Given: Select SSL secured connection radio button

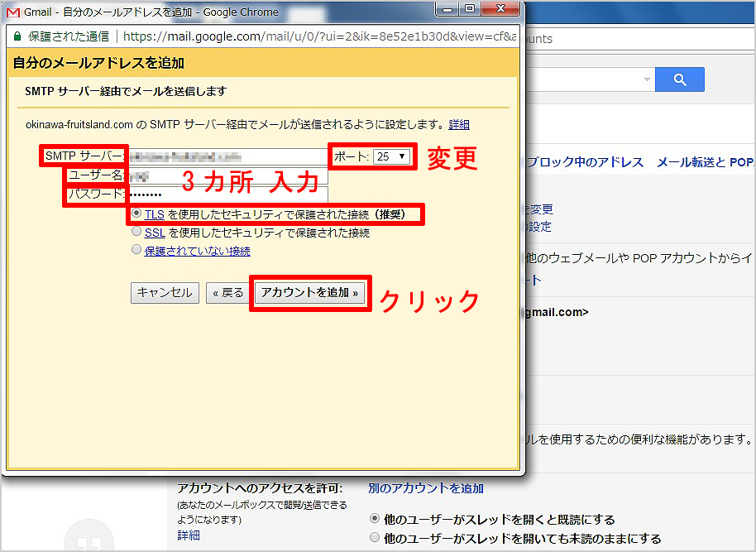Looking at the screenshot, I should coord(136,233).
